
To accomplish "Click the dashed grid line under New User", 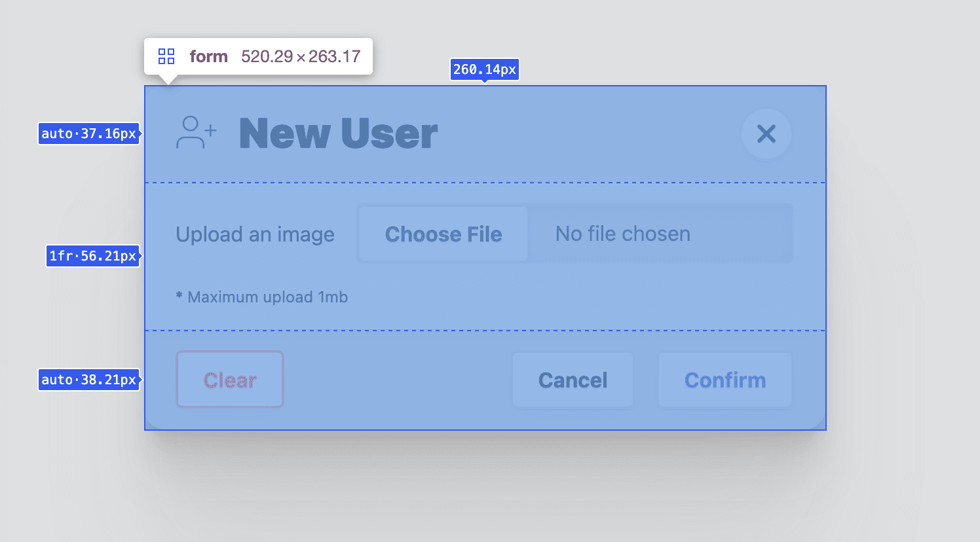I will [485, 182].
